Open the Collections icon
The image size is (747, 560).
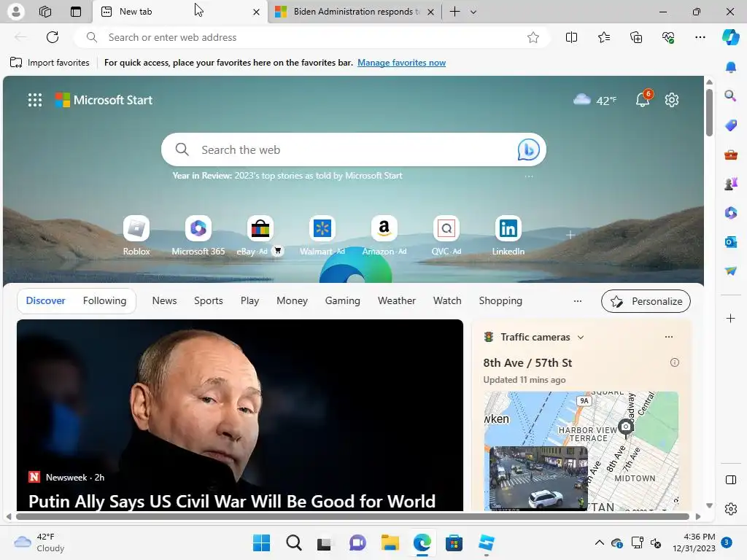[636, 37]
